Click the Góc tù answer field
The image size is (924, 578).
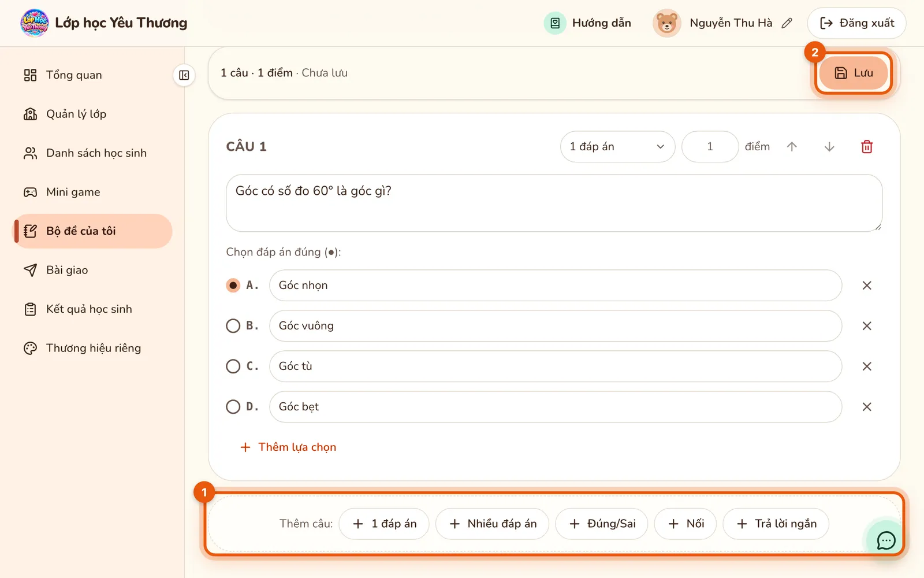tap(556, 366)
